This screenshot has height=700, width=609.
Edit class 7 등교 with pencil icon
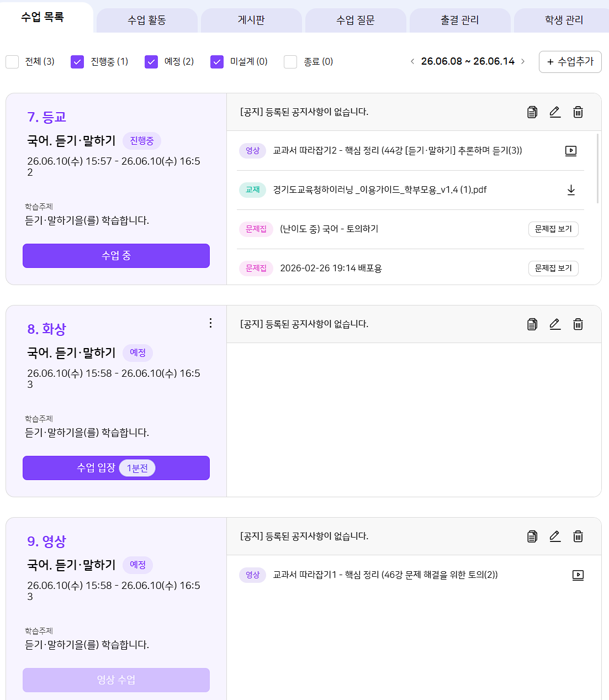(x=555, y=112)
